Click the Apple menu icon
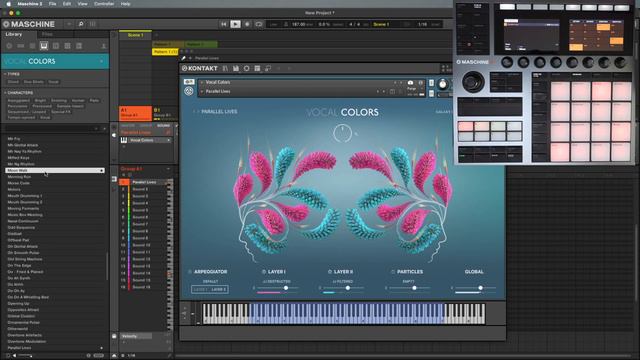 pyautogui.click(x=8, y=4)
